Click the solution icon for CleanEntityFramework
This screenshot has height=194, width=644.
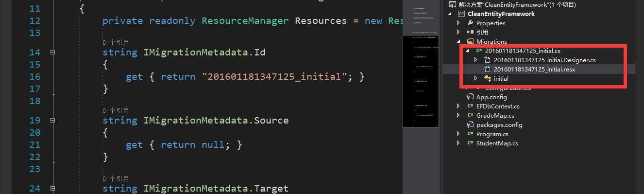[453, 4]
